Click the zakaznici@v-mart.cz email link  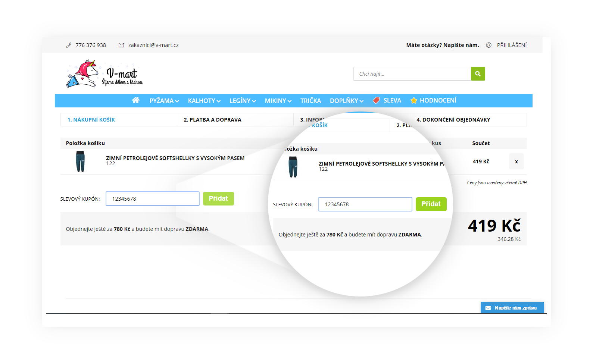click(153, 45)
